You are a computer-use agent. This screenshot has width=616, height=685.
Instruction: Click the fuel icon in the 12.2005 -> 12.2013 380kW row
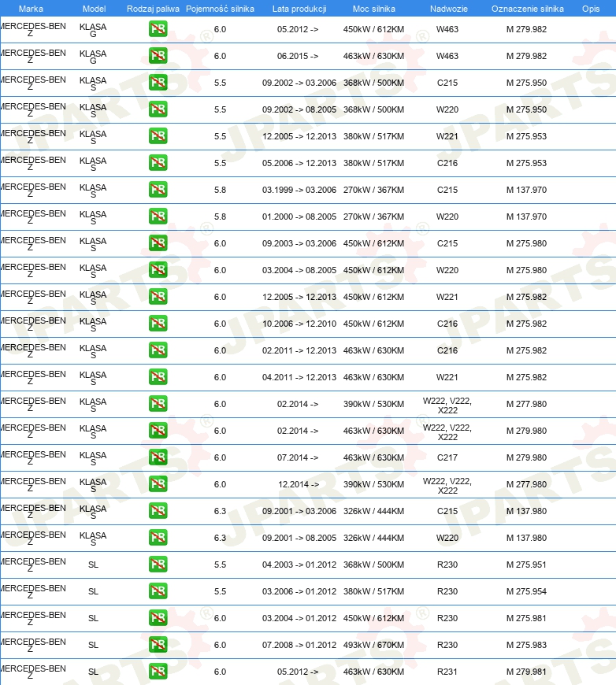pos(158,136)
